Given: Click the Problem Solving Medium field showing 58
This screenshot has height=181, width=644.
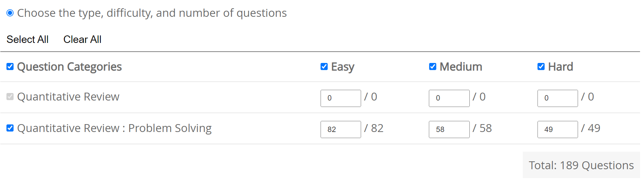Looking at the screenshot, I should [449, 129].
